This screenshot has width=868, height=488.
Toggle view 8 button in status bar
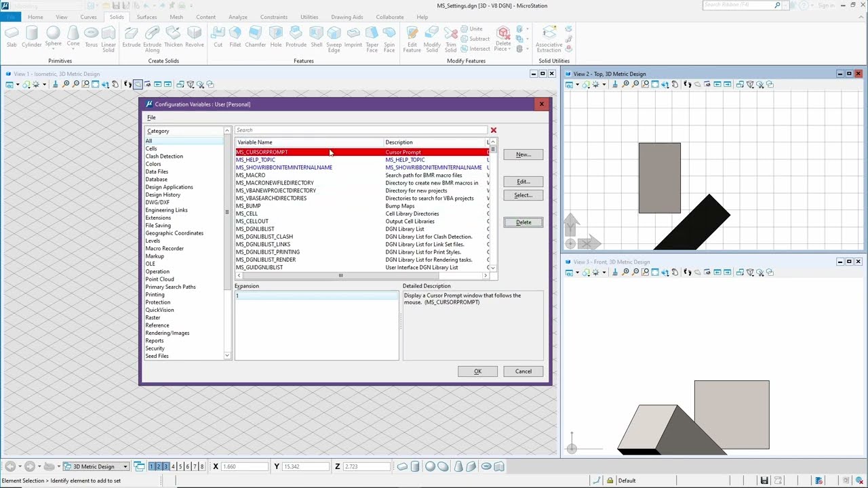tap(201, 466)
